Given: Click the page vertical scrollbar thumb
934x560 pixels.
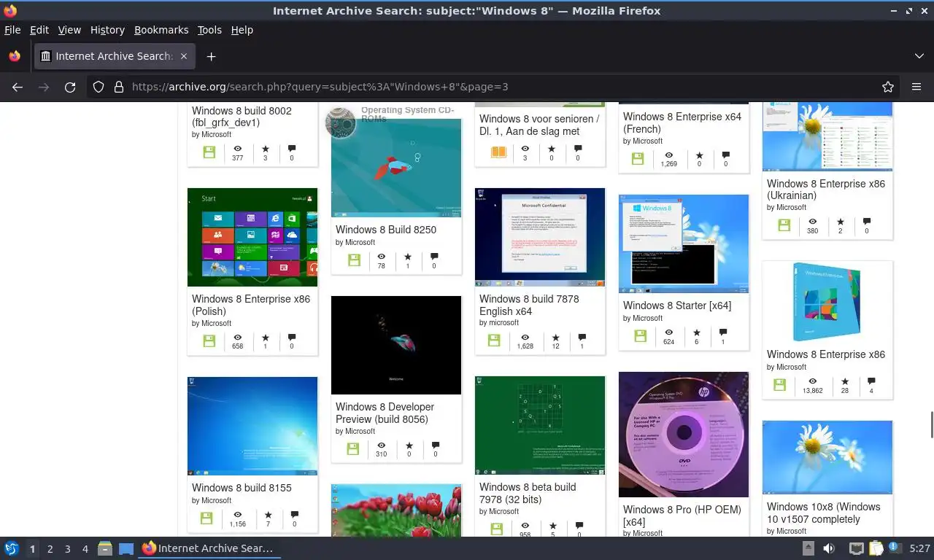Looking at the screenshot, I should point(931,424).
